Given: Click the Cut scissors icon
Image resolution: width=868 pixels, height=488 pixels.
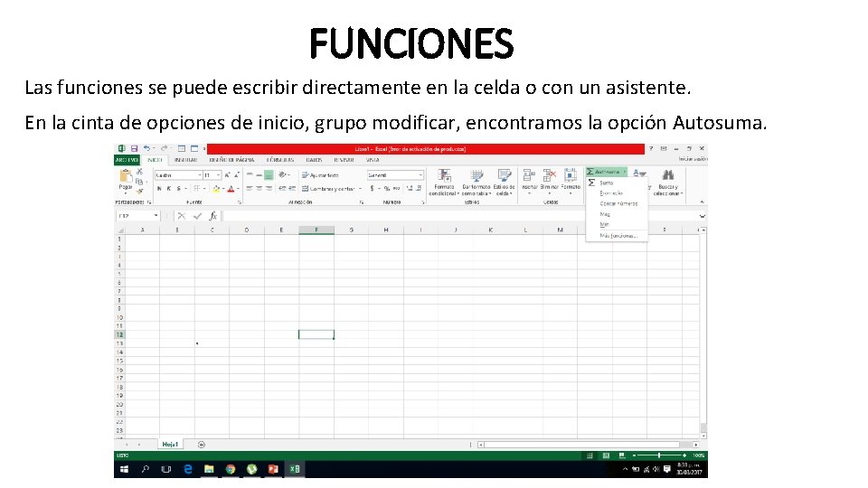Looking at the screenshot, I should (x=139, y=172).
